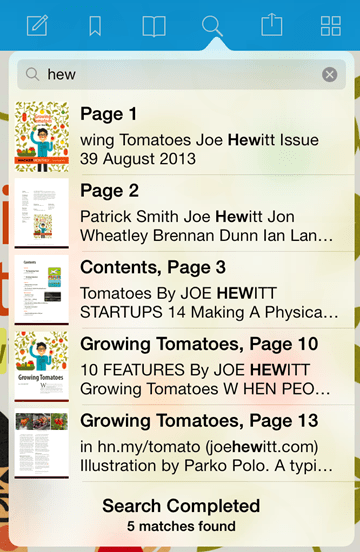Tap the Page 10 Growing Tomatoes thumbnail
This screenshot has width=360, height=552.
click(x=42, y=366)
